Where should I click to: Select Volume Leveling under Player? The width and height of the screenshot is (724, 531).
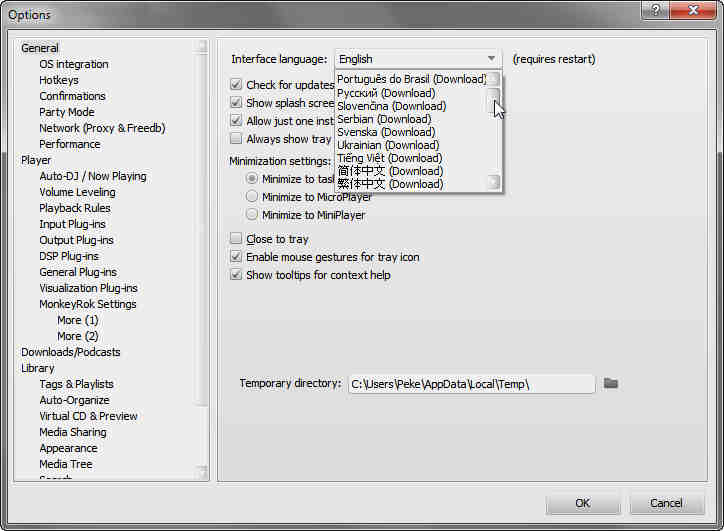tap(77, 192)
